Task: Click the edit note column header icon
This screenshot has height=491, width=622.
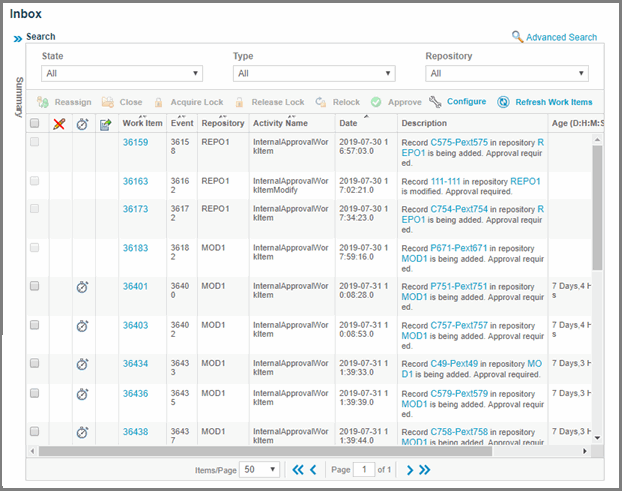Action: pyautogui.click(x=105, y=123)
